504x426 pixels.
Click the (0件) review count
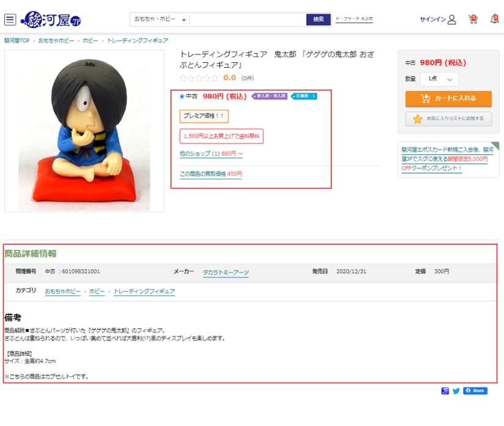(247, 78)
